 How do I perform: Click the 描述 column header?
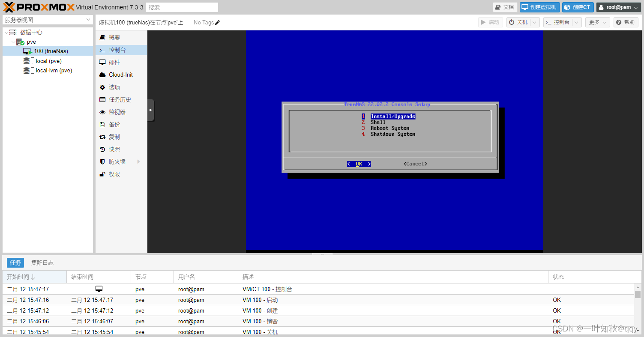pyautogui.click(x=393, y=277)
